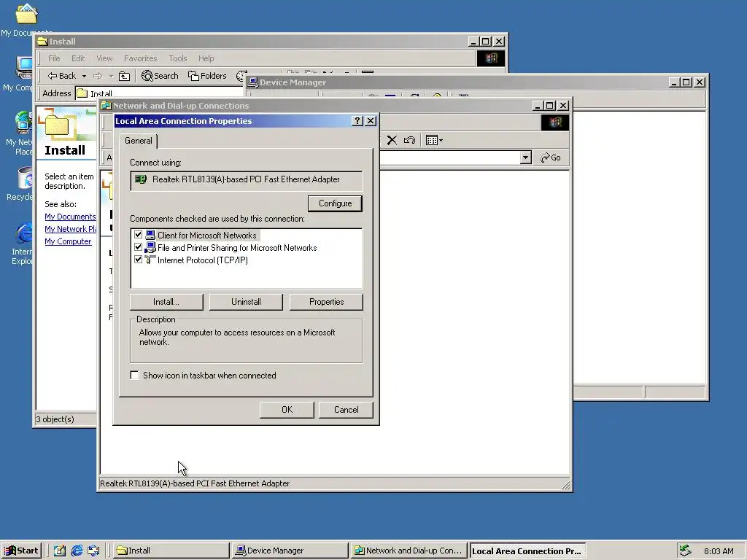Click the Realtek adapter card icon
The height and width of the screenshot is (560, 747).
141,179
